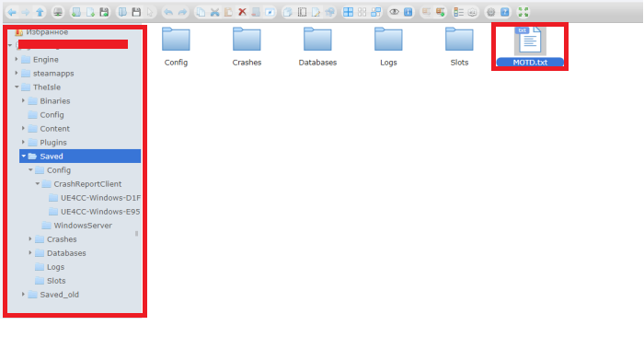Cut the selection with scissors icon

[x=214, y=12]
